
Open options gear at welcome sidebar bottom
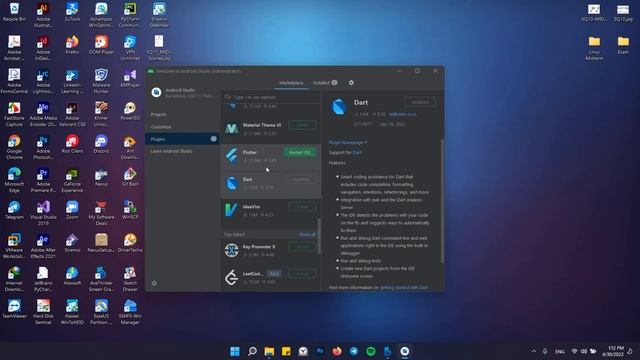click(x=154, y=283)
